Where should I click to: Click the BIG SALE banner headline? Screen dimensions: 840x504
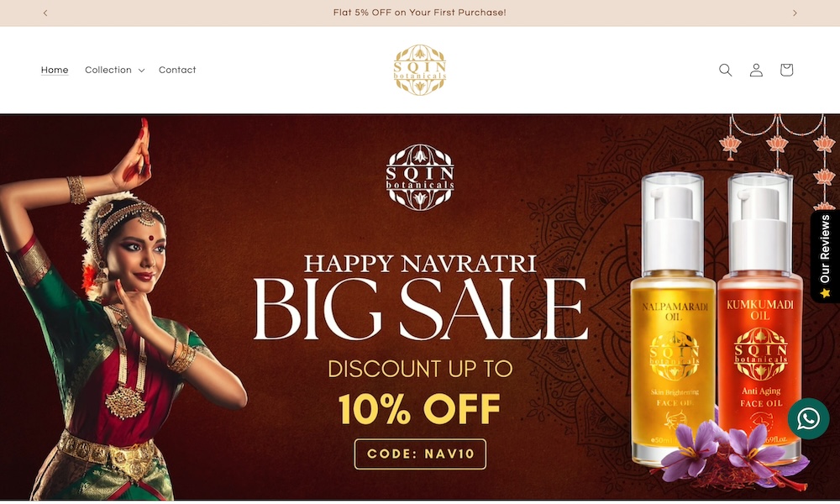tap(420, 310)
